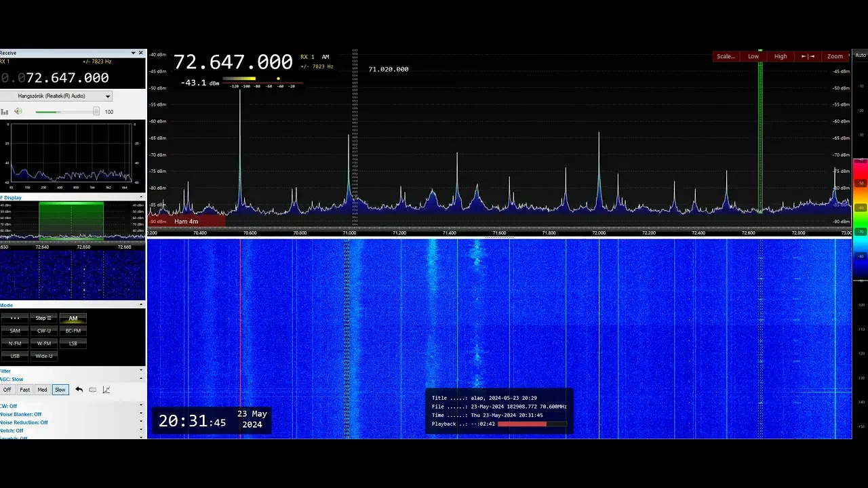Collapse the AGC: Slow section

pyautogui.click(x=141, y=379)
